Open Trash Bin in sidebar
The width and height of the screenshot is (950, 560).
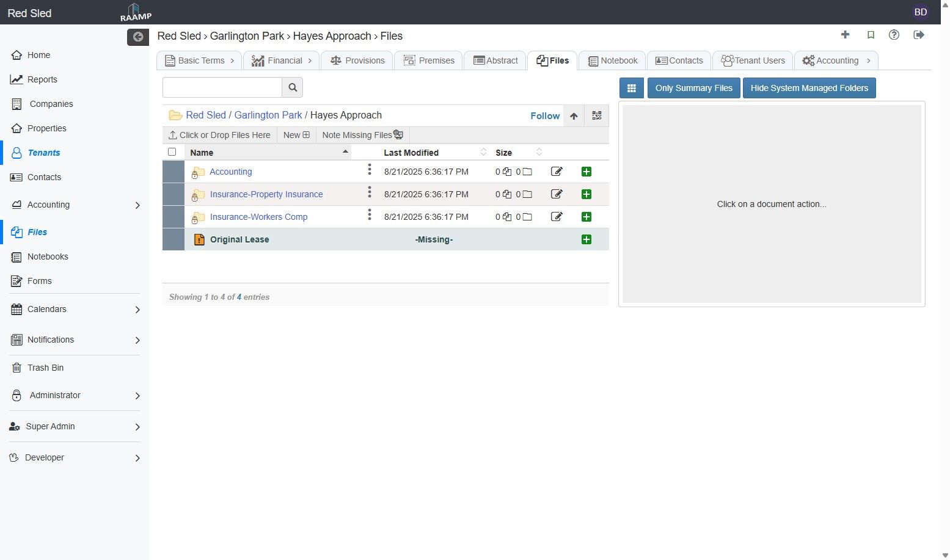pyautogui.click(x=45, y=368)
